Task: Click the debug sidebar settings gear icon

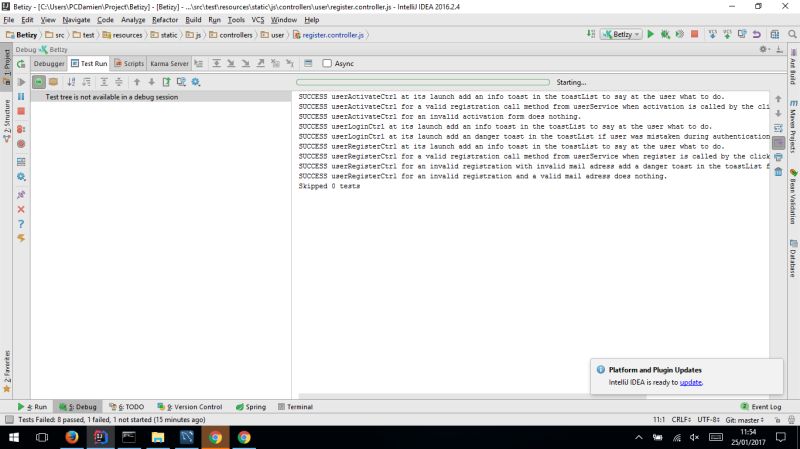Action: 21,177
